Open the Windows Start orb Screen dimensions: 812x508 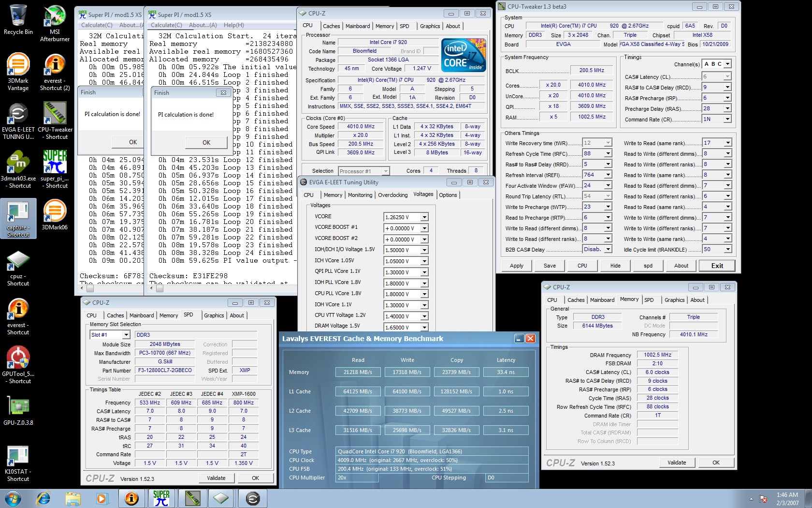click(13, 498)
